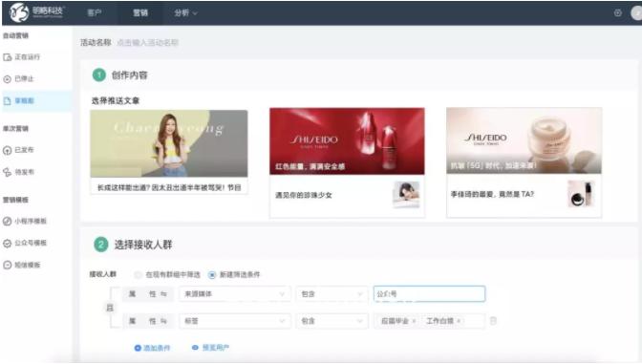Expand the 来源媒体 attribute dropdown
The height and width of the screenshot is (364, 642).
click(x=235, y=294)
